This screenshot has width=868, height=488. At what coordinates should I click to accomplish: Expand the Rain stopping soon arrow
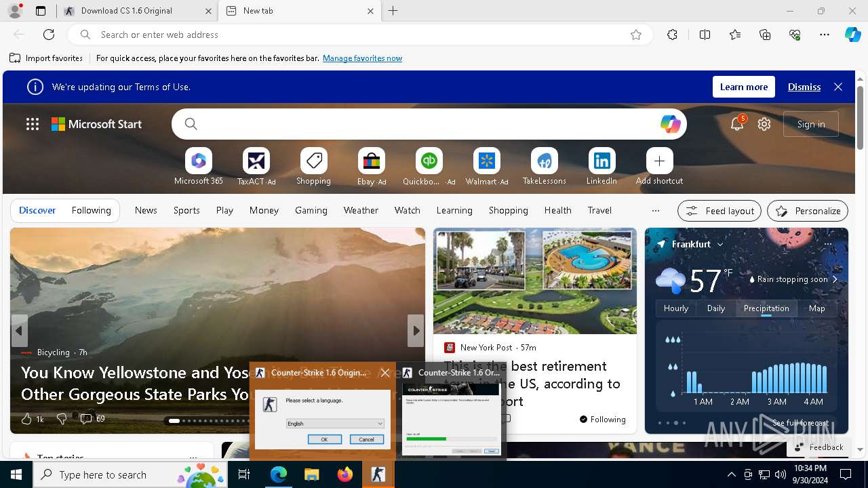tap(835, 279)
